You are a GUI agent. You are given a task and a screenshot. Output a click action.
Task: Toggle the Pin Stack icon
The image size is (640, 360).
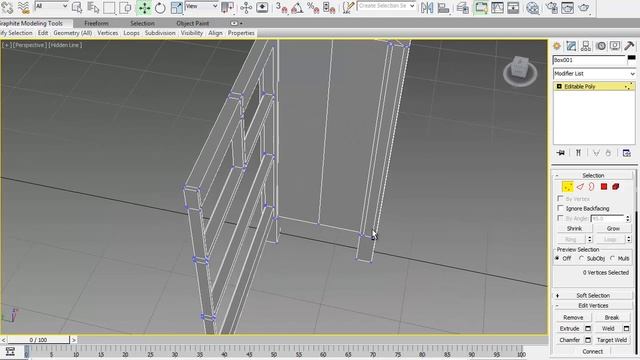561,153
